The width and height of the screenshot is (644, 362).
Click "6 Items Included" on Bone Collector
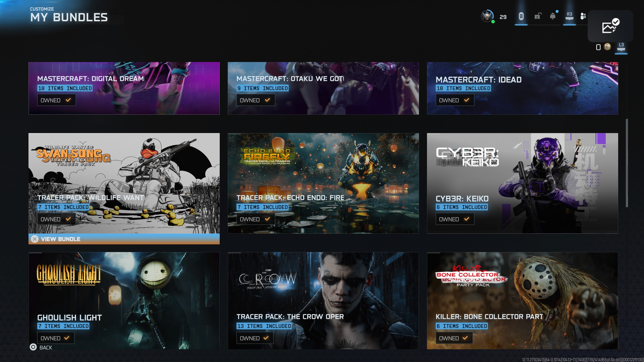[462, 326]
